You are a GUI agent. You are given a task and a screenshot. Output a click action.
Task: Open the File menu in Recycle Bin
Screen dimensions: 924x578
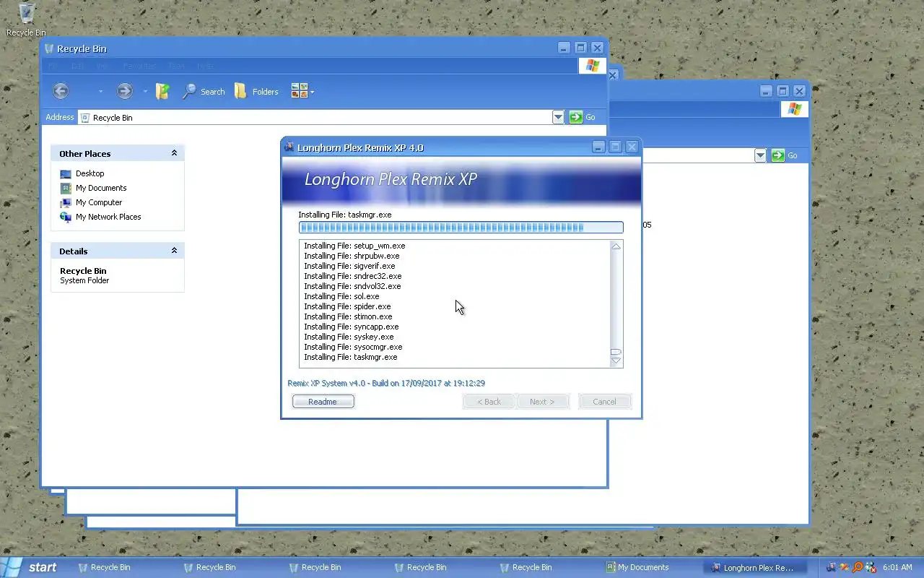[53, 66]
